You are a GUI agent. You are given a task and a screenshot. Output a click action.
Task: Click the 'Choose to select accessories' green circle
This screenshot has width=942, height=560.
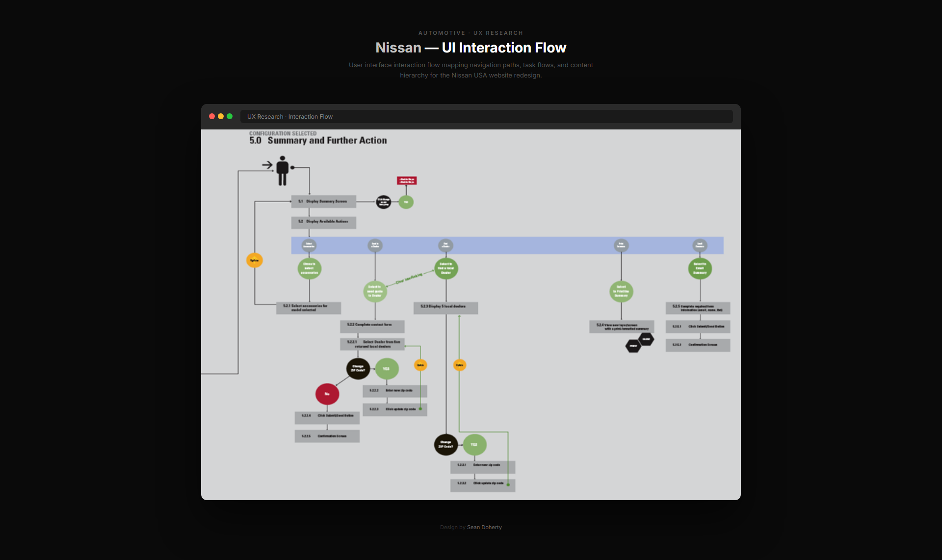(309, 268)
